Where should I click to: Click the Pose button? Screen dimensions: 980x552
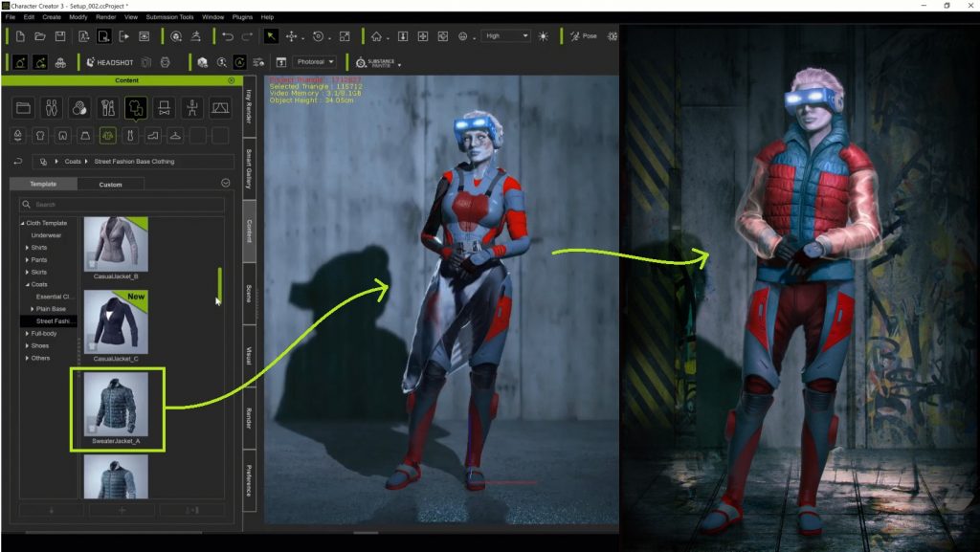582,36
